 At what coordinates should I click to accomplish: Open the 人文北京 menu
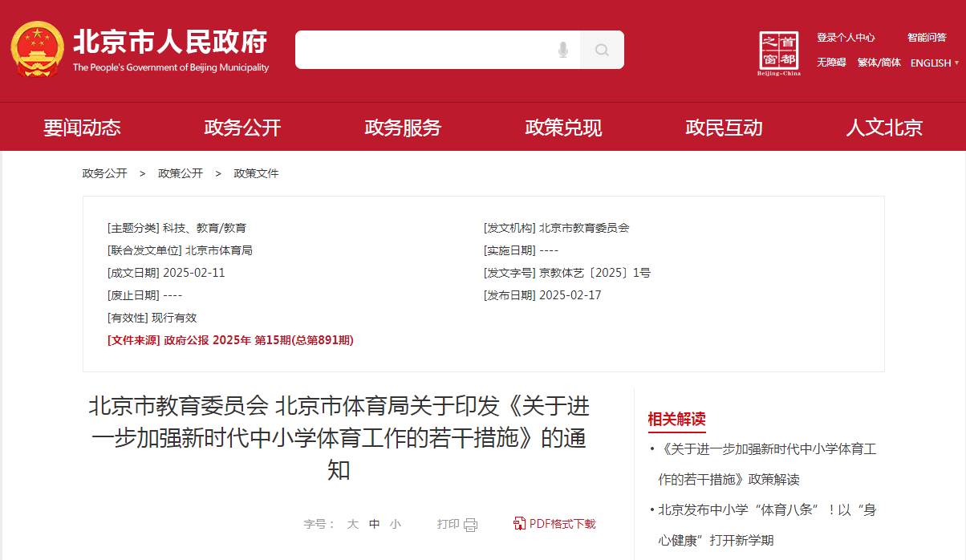point(884,128)
